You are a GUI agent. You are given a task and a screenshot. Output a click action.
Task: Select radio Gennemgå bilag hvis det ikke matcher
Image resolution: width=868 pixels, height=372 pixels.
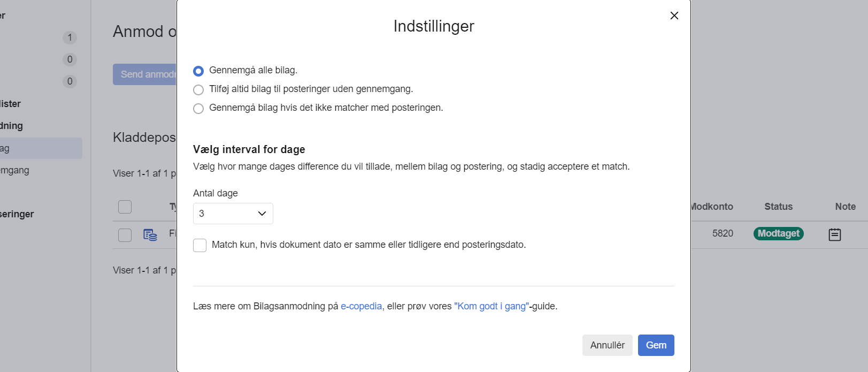point(198,108)
